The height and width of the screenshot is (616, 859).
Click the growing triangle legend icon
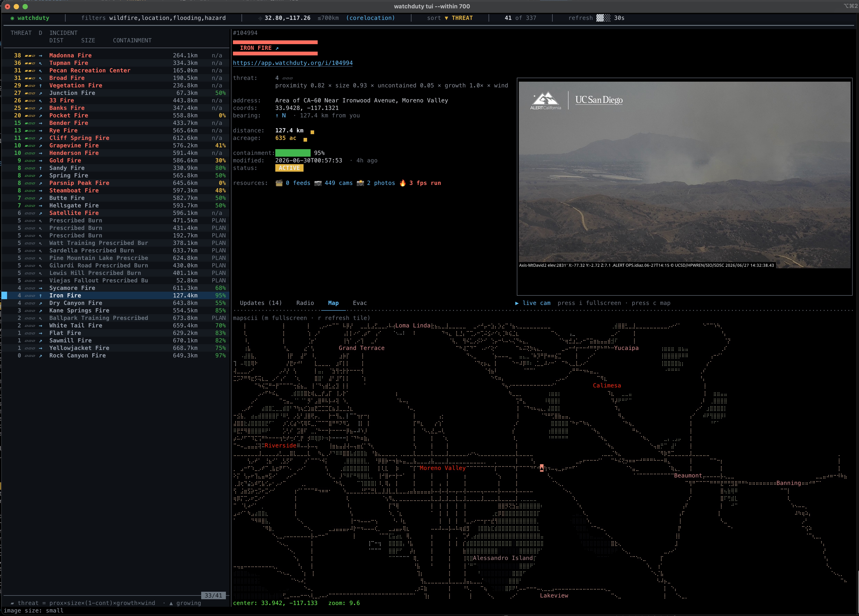click(x=171, y=603)
